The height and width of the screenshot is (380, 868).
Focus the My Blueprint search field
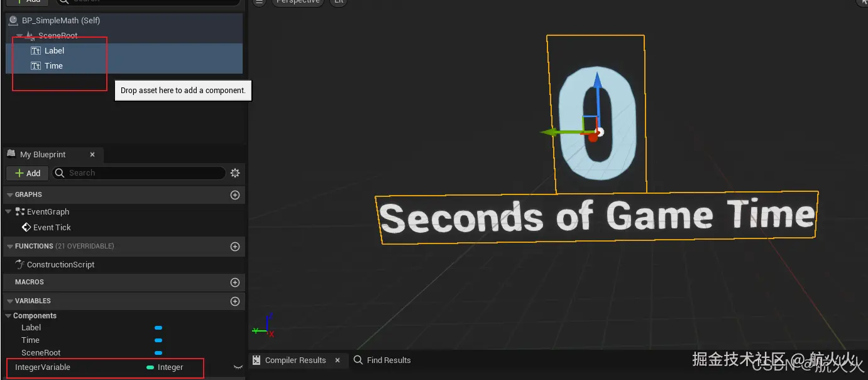(x=139, y=173)
